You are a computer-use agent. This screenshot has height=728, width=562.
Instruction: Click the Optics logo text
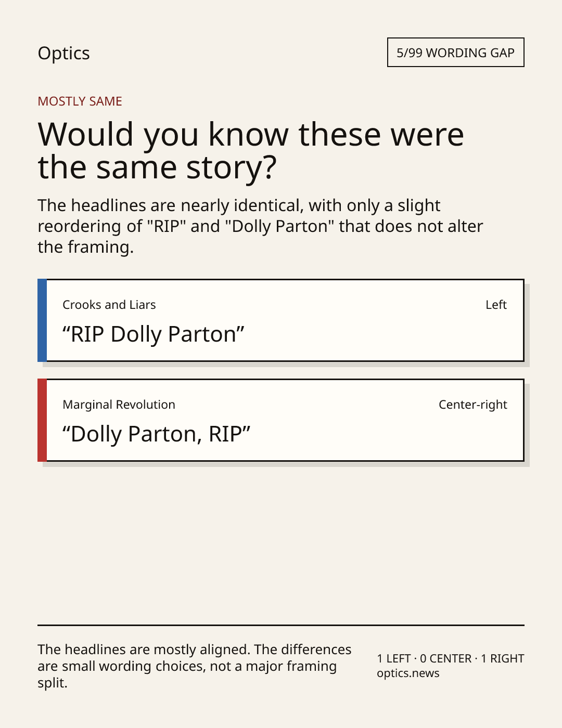coord(63,53)
